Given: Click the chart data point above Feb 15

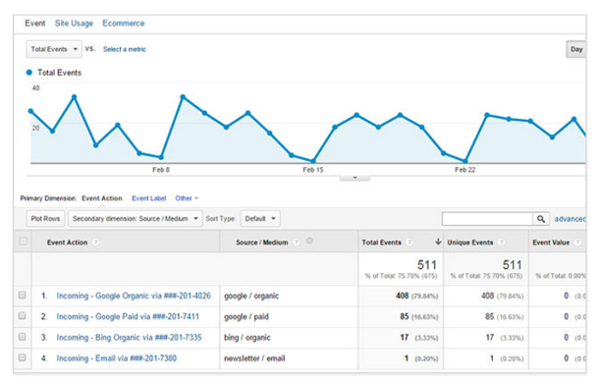Looking at the screenshot, I should click(x=313, y=161).
